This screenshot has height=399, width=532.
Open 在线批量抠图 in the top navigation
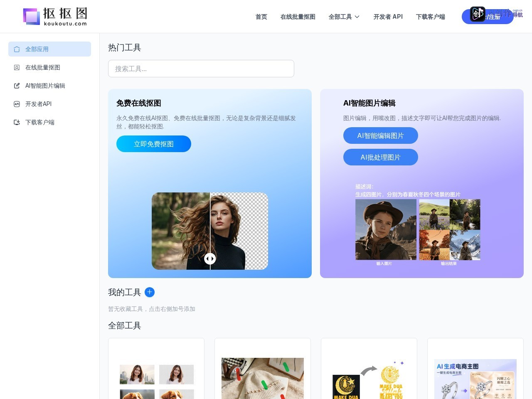tap(298, 17)
